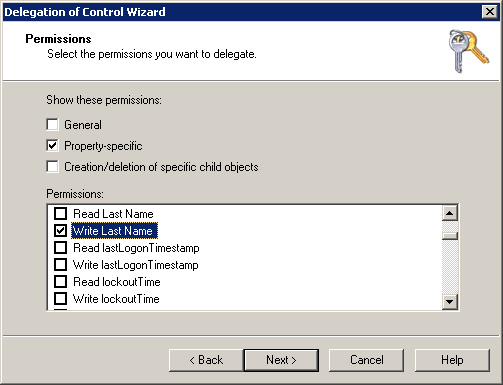Uncheck the Write Last Name permission
503x385 pixels.
tap(60, 230)
